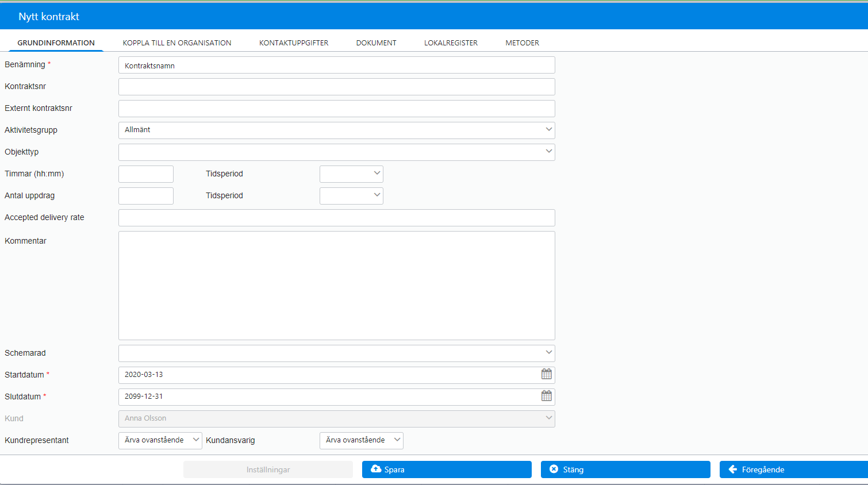Click the Föregående button
The image size is (868, 485).
(x=794, y=469)
